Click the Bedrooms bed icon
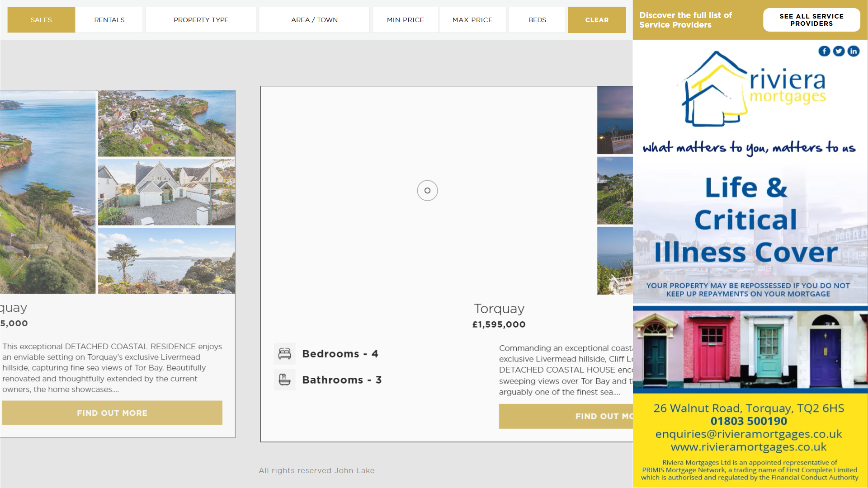Screen dimensions: 868x488 284,354
